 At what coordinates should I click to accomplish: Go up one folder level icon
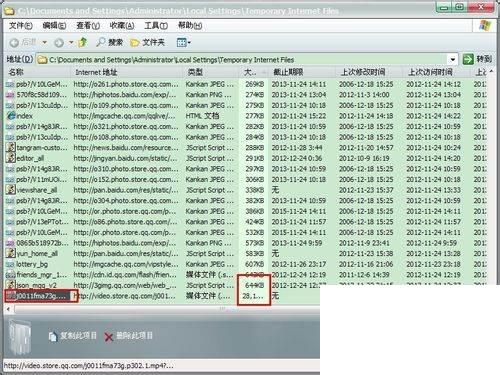[x=82, y=42]
